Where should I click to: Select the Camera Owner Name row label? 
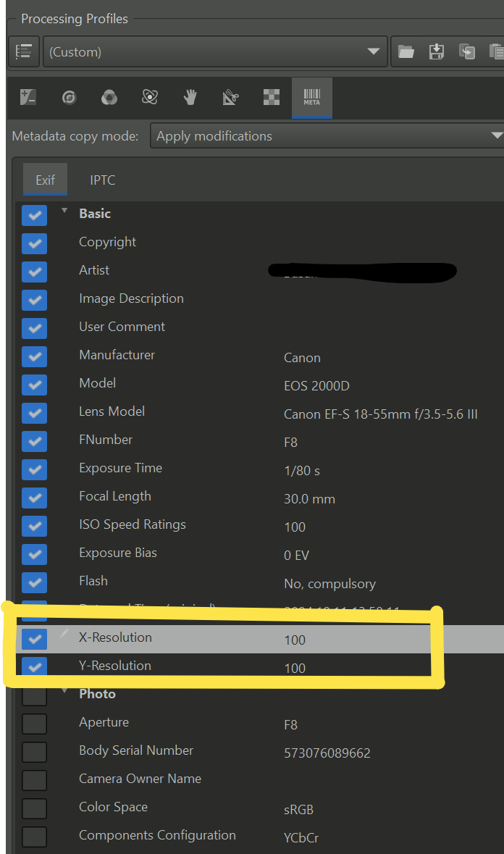140,778
